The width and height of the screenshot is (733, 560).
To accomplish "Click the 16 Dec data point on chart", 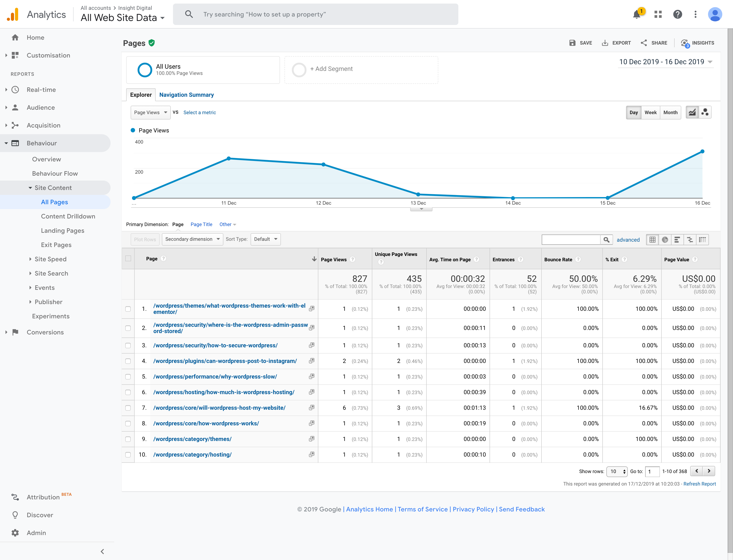I will [x=702, y=151].
